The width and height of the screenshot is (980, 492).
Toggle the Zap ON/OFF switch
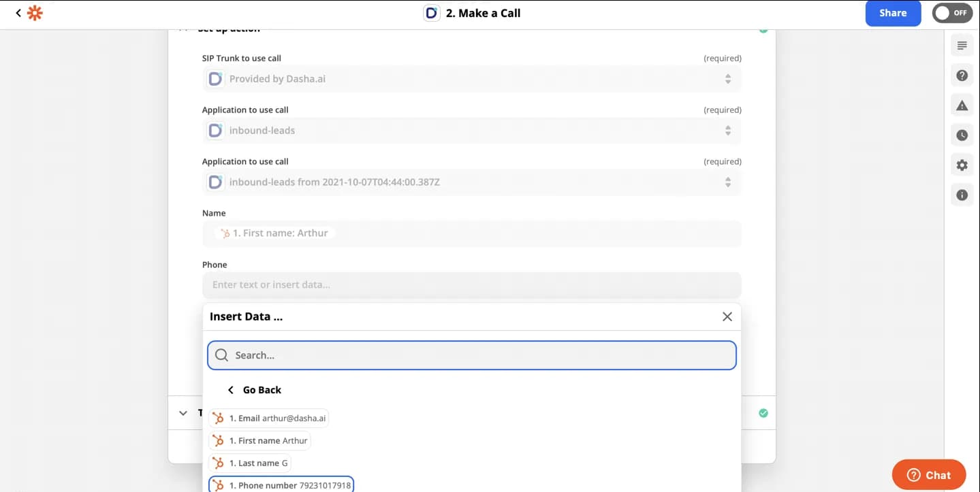pyautogui.click(x=951, y=13)
